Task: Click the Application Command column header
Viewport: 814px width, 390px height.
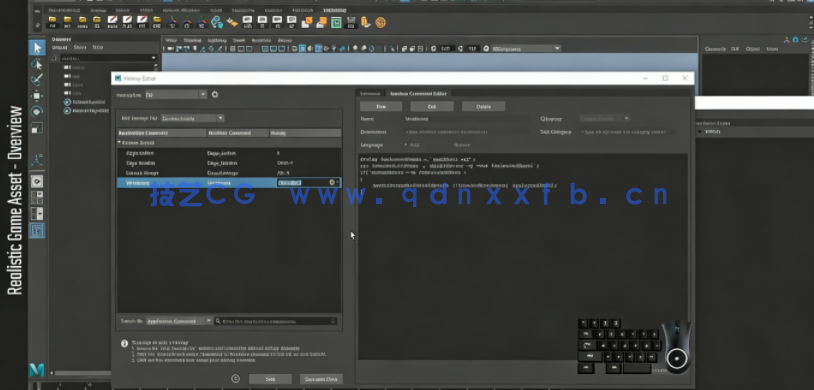Action: [x=161, y=133]
